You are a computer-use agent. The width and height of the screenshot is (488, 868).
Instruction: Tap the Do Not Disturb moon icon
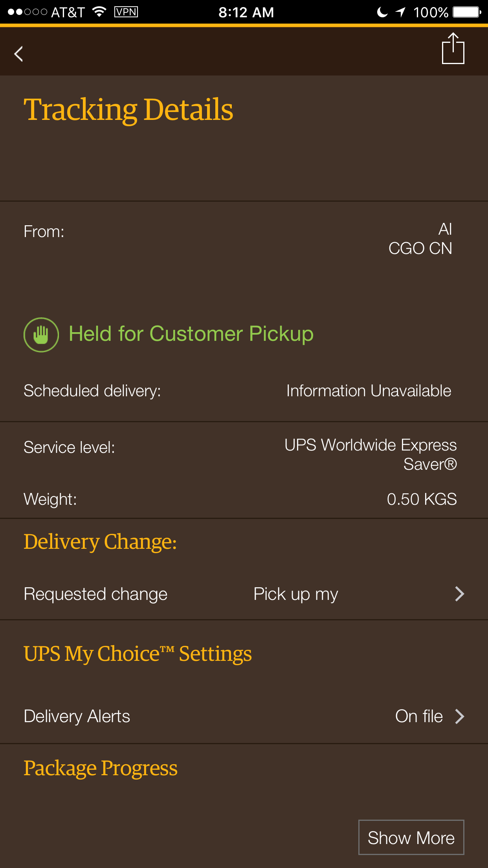coord(382,12)
